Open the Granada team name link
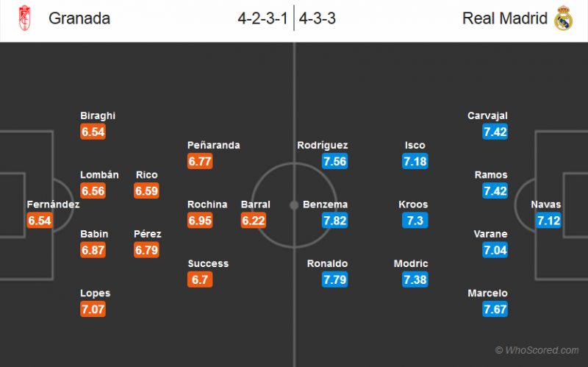This screenshot has height=367, width=588. click(x=79, y=19)
